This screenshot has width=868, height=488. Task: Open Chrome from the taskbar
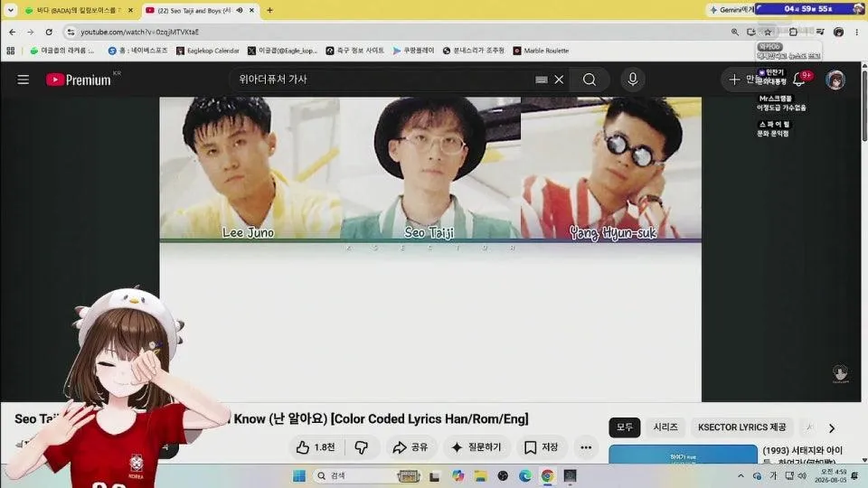[547, 476]
